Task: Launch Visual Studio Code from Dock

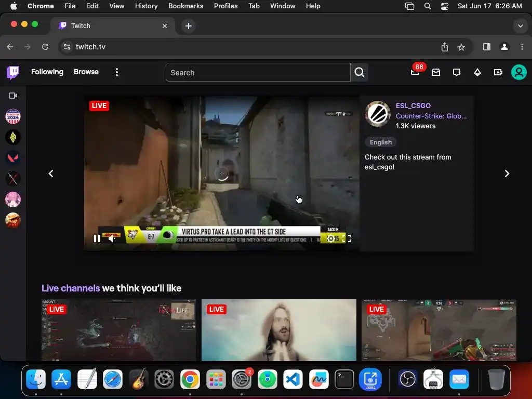Action: pyautogui.click(x=293, y=379)
